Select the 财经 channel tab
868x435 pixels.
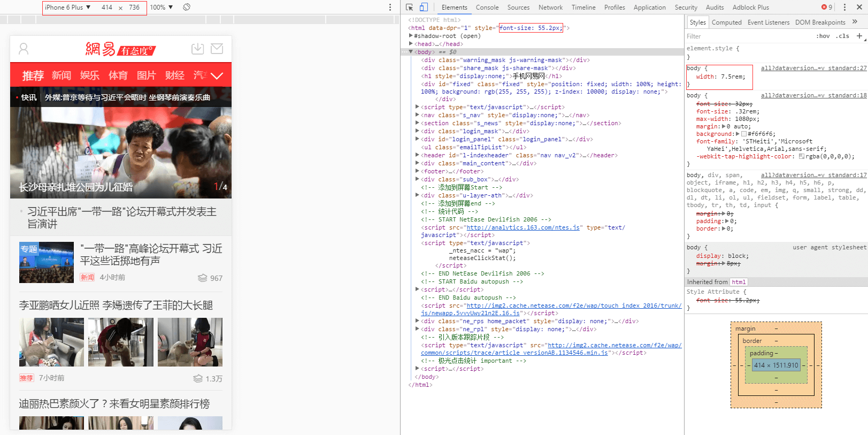[x=175, y=75]
